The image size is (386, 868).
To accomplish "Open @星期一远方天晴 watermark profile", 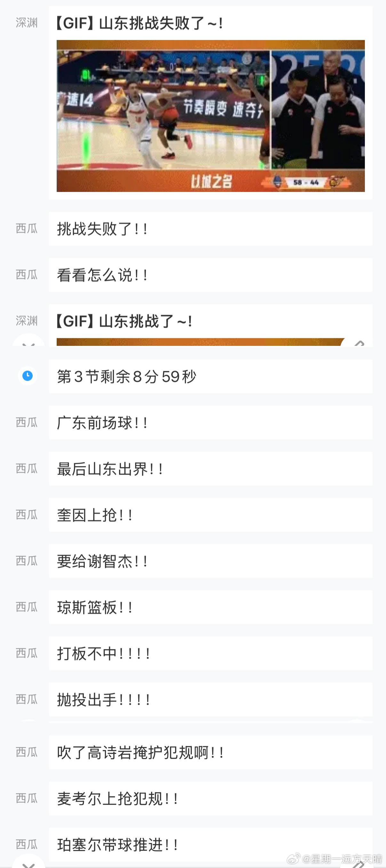I will coord(342,859).
